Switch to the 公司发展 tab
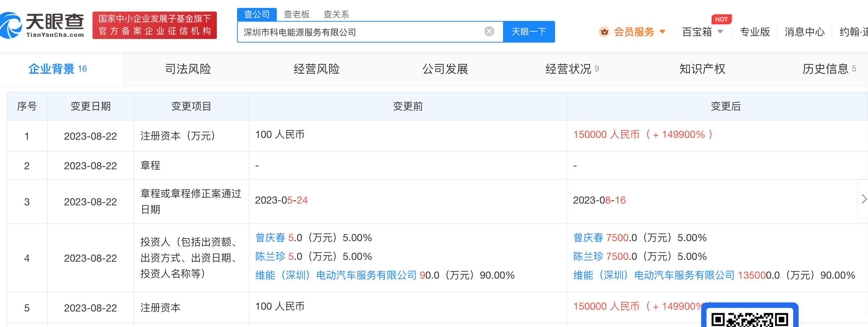This screenshot has height=327, width=868. (445, 69)
